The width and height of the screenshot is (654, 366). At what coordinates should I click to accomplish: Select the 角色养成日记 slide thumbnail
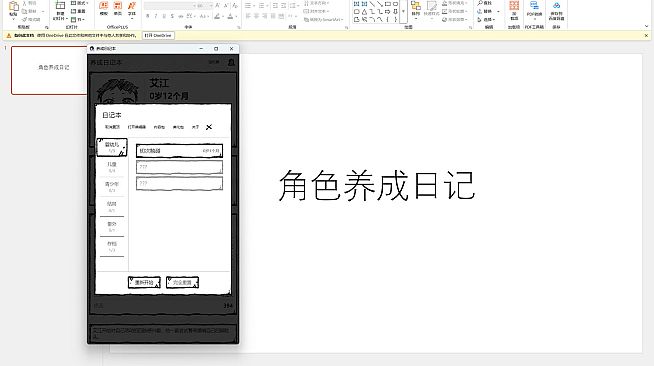(49, 70)
